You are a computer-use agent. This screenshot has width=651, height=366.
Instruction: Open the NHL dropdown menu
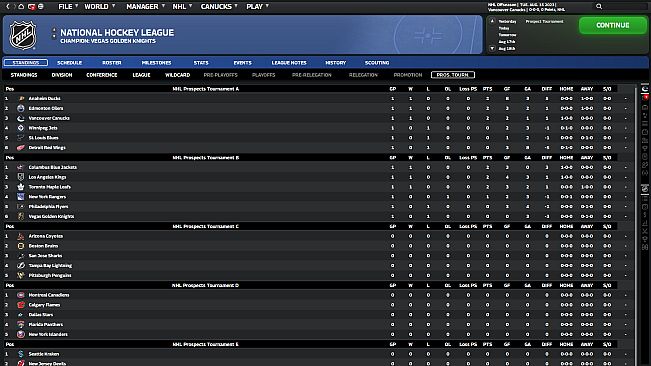point(182,7)
